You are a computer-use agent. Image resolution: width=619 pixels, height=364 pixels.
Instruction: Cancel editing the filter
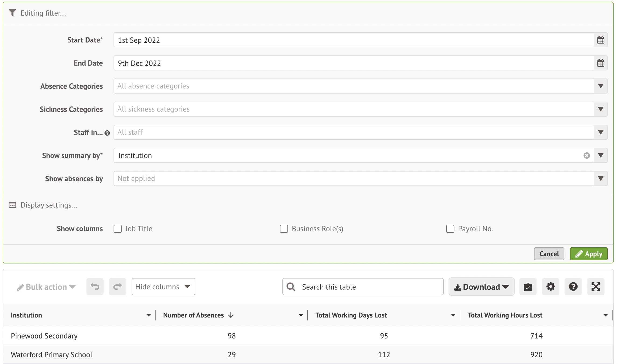(549, 254)
